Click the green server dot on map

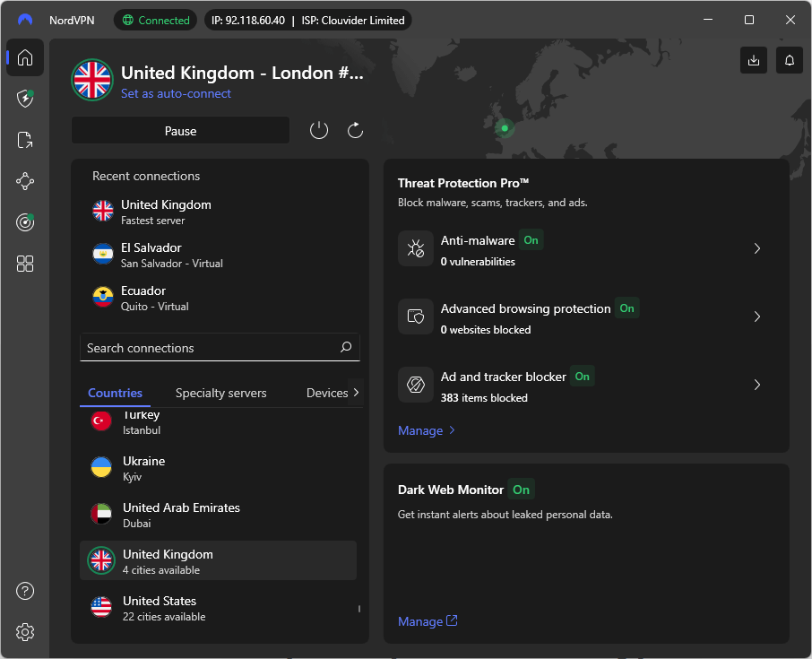(505, 128)
